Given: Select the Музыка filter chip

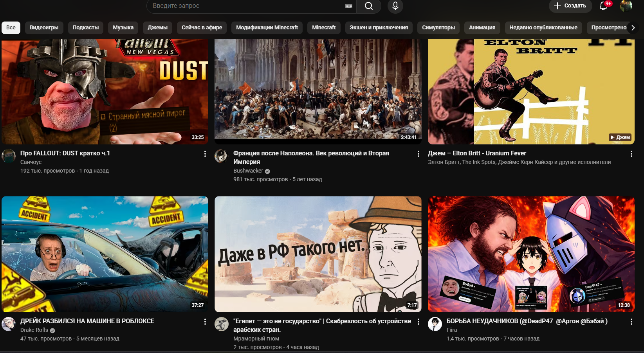Looking at the screenshot, I should click(123, 27).
